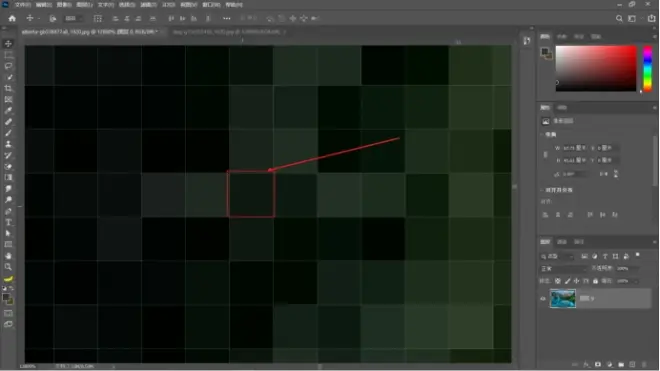
Task: Open the first menu in the menu bar
Action: [22, 5]
